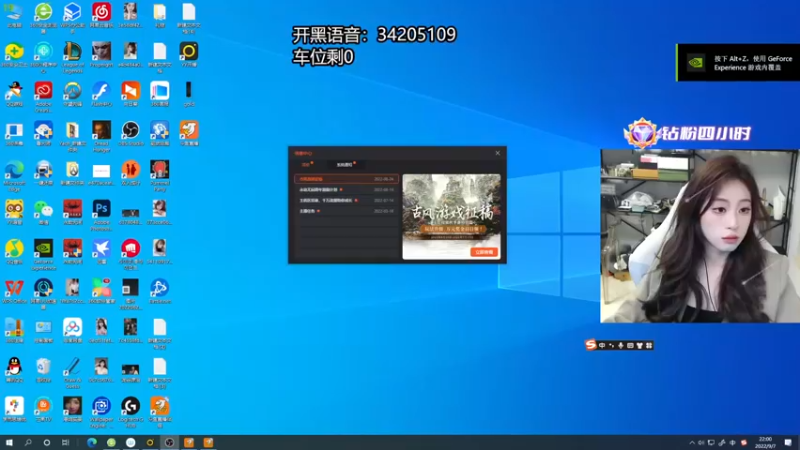The height and width of the screenshot is (450, 800).
Task: Switch to OBS in the taskbar
Action: point(169,442)
